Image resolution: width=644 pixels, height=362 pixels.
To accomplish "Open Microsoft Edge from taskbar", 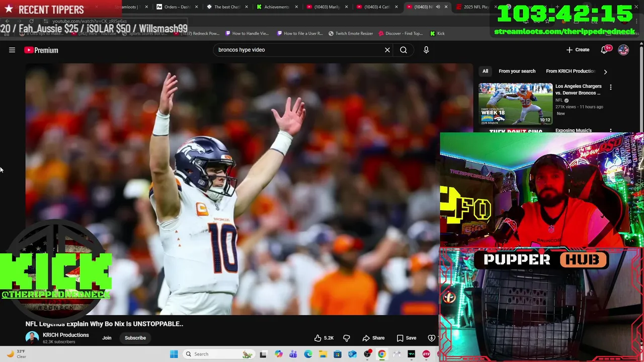I will point(308,354).
